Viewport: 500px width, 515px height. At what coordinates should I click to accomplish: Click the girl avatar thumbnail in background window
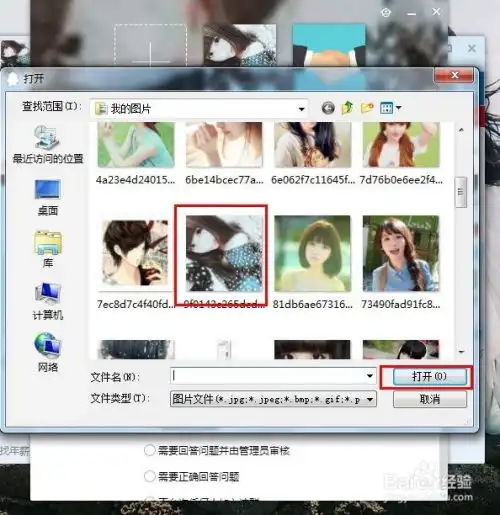click(x=240, y=45)
